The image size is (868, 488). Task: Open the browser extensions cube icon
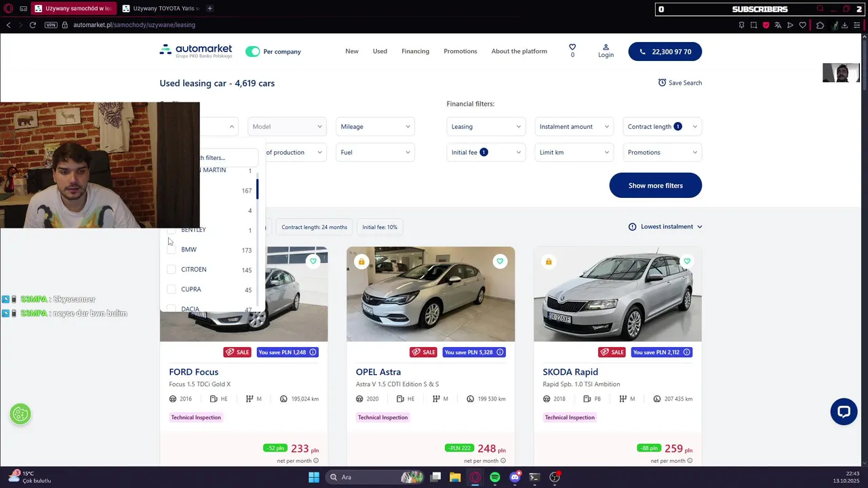(820, 25)
